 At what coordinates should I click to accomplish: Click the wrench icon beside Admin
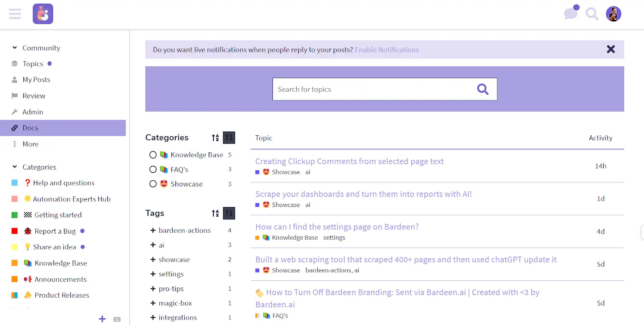tap(14, 112)
